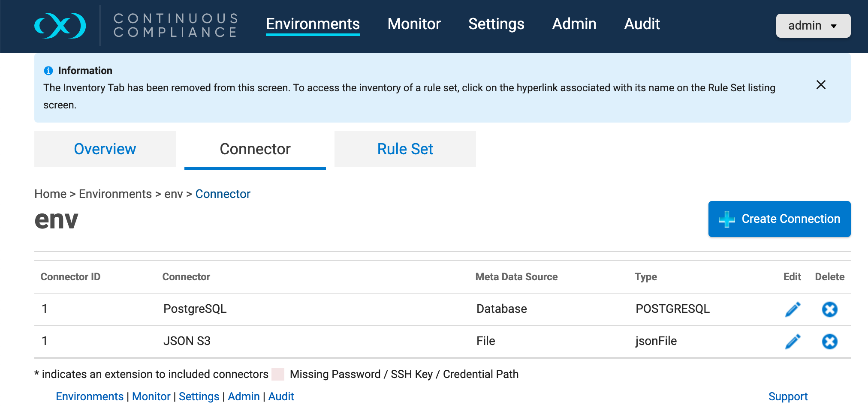Dismiss the Information banner
The height and width of the screenshot is (408, 868).
click(x=821, y=85)
